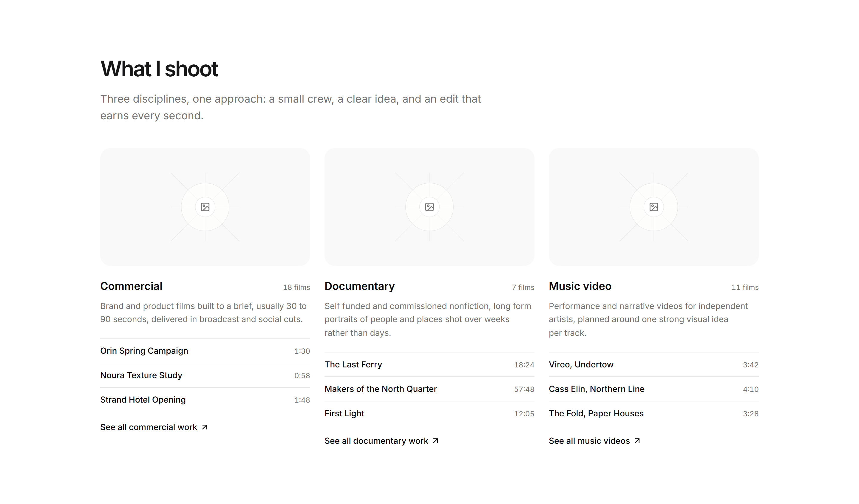Click the '11 films' count
The image size is (859, 504).
point(745,287)
